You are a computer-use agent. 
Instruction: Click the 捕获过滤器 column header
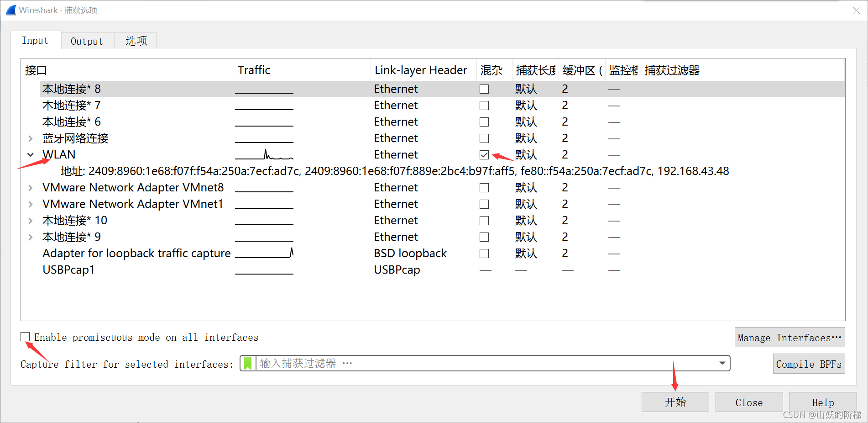[743, 70]
